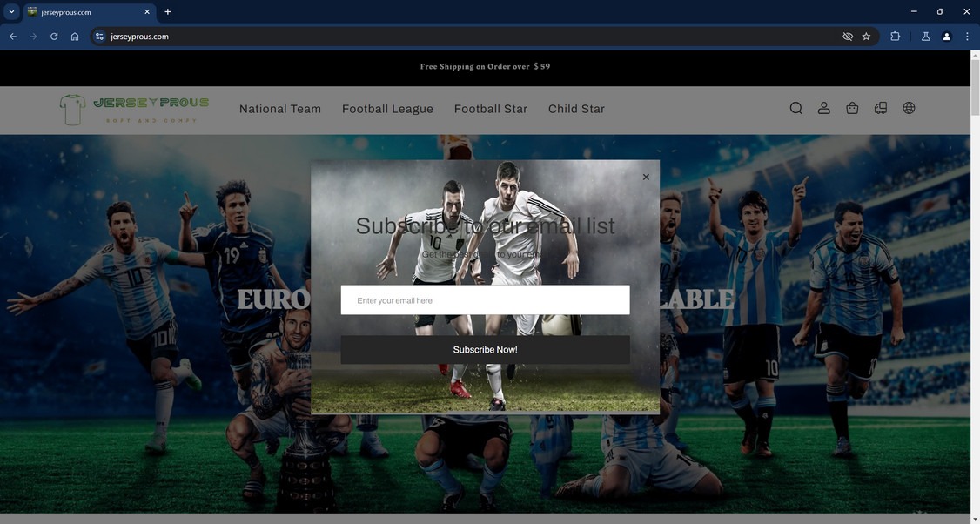Open the Chrome three-dot menu
Image resolution: width=980 pixels, height=524 pixels.
click(967, 37)
